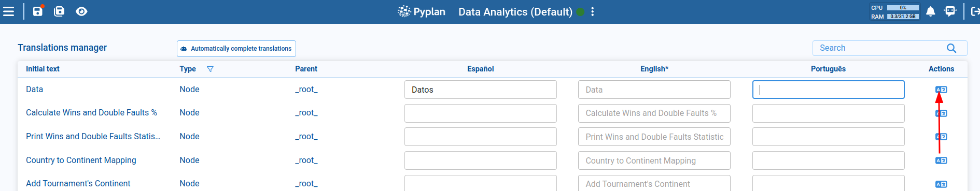Toggle the eye preview icon
The height and width of the screenshot is (191, 980).
point(81,11)
